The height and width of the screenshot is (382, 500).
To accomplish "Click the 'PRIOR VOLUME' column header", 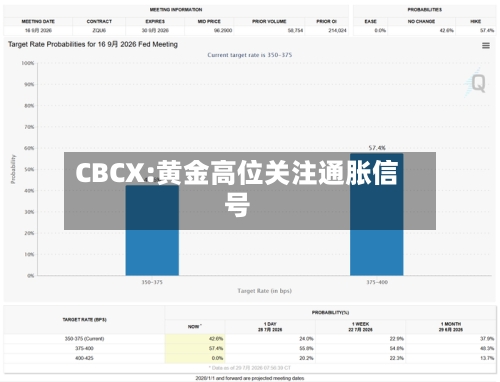I will click(269, 21).
